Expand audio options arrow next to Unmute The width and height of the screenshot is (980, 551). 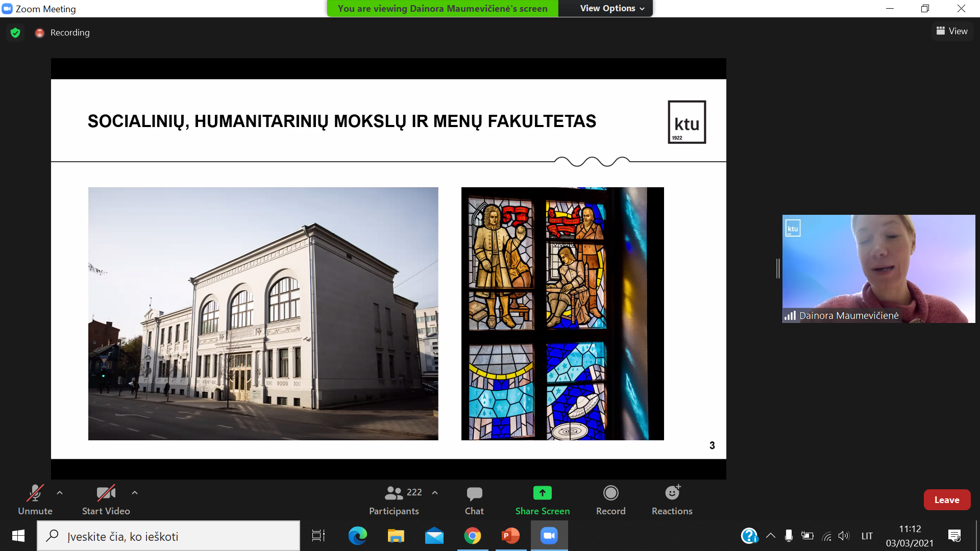60,493
